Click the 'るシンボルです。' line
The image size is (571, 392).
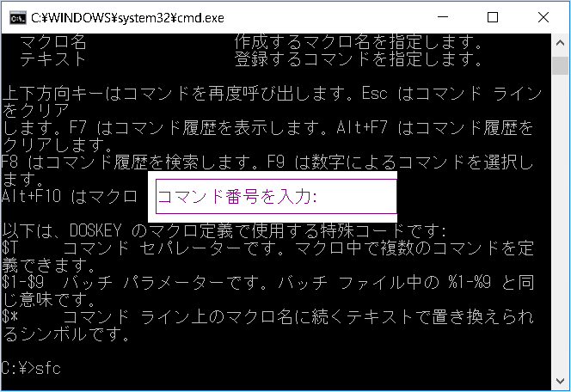click(x=65, y=334)
